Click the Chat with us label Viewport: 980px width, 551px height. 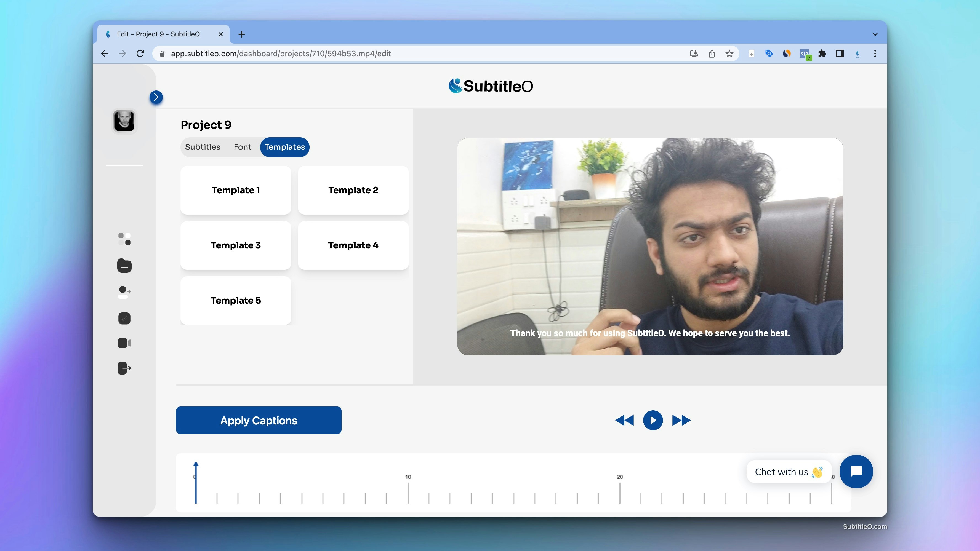(789, 472)
